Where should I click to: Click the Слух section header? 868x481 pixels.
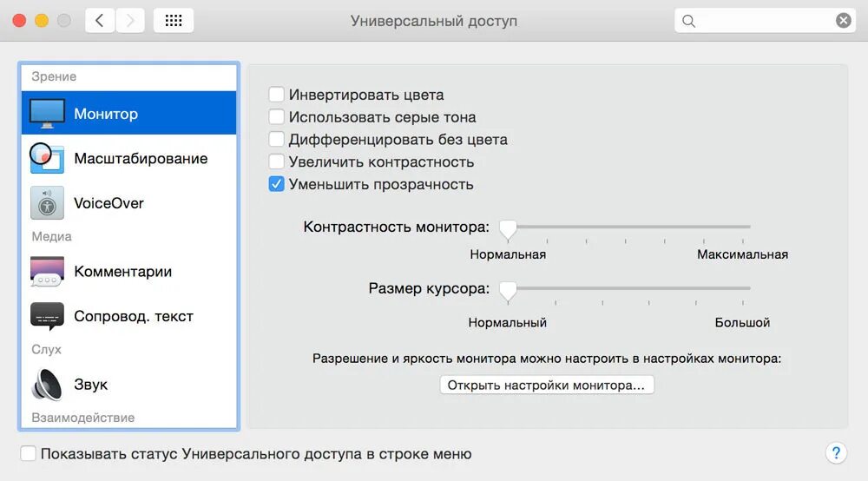[47, 349]
